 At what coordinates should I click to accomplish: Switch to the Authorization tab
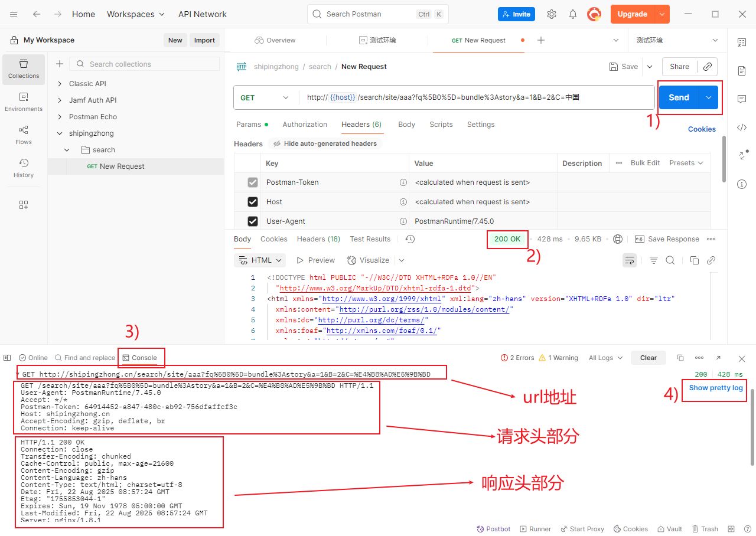305,125
